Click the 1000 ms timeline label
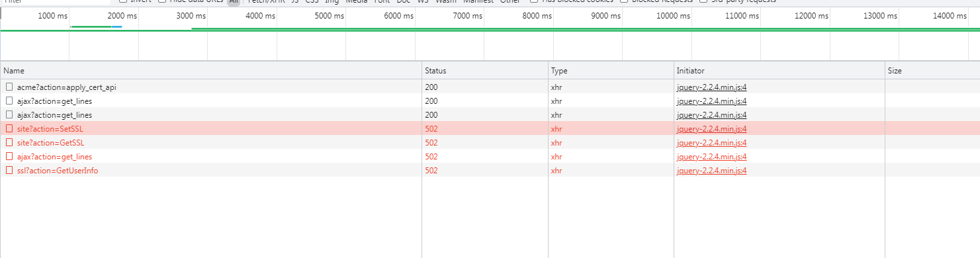The height and width of the screenshot is (258, 980). 52,16
